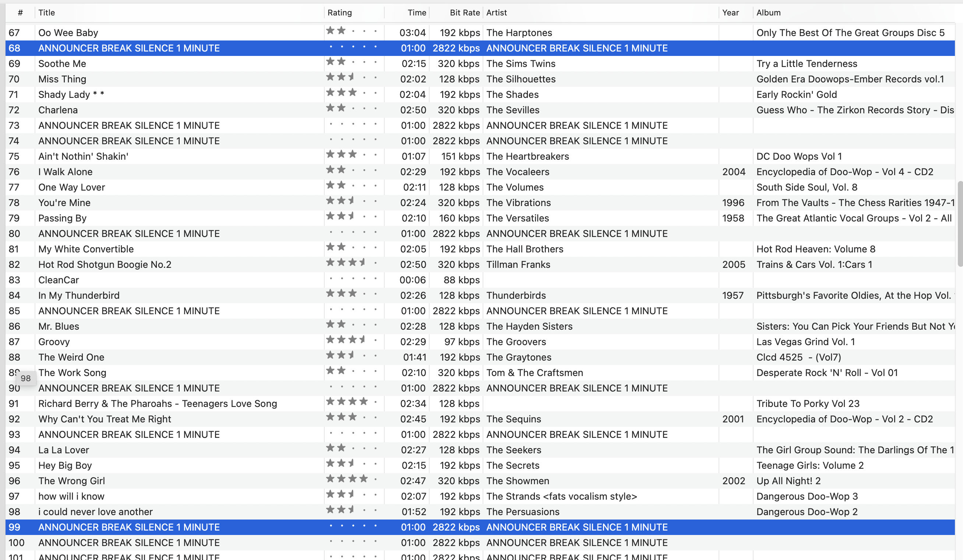Click rating dots for the CleanCar track
Viewport: 963px width, 560px height.
[352, 279]
